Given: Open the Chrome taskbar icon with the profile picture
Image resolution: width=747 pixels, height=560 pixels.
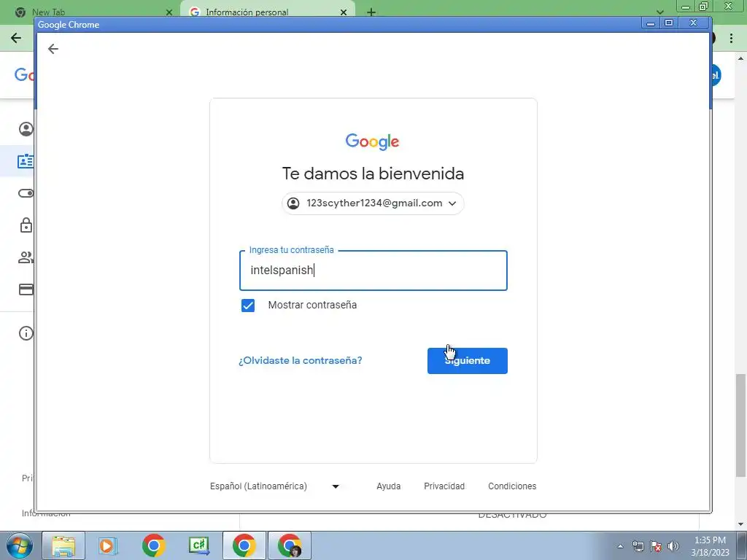Looking at the screenshot, I should coord(289,545).
